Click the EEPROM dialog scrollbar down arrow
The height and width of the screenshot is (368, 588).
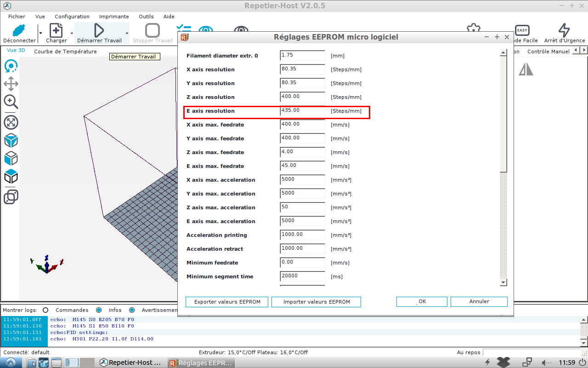pyautogui.click(x=503, y=282)
